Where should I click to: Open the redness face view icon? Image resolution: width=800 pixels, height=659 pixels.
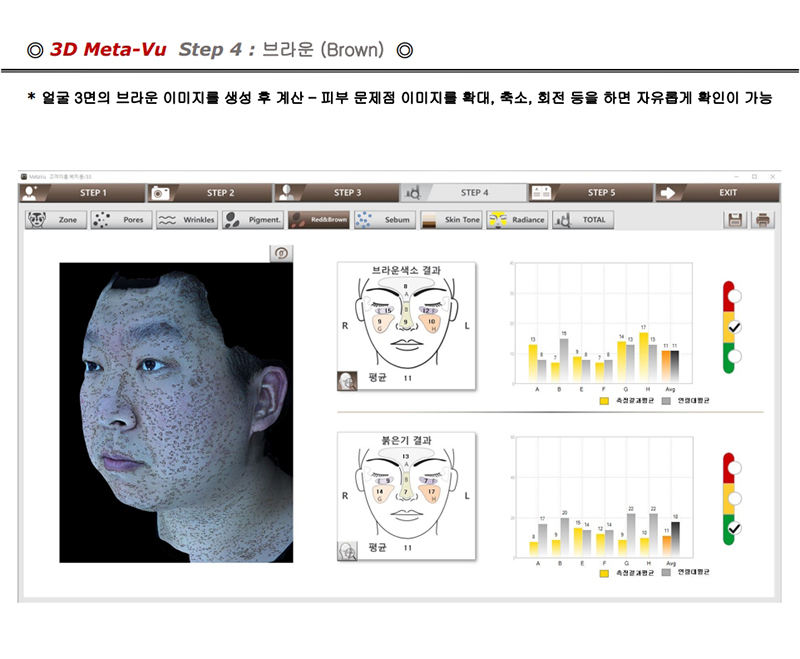click(x=346, y=548)
